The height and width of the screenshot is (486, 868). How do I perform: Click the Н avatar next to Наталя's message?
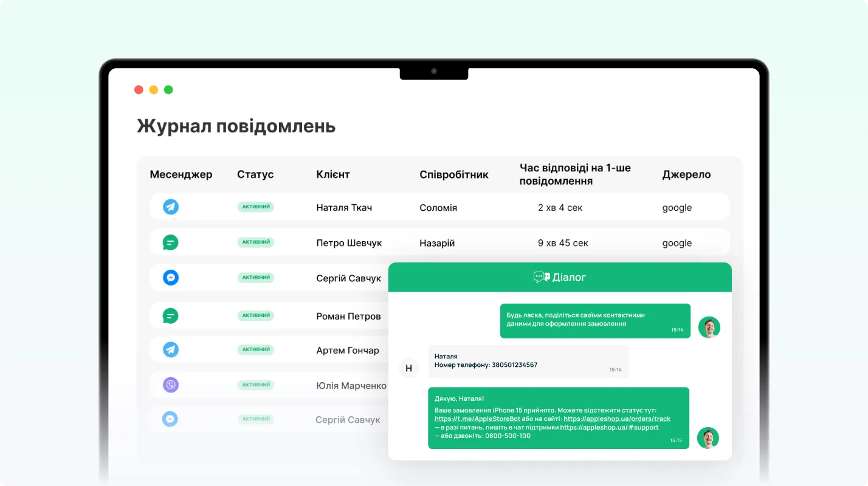point(408,368)
